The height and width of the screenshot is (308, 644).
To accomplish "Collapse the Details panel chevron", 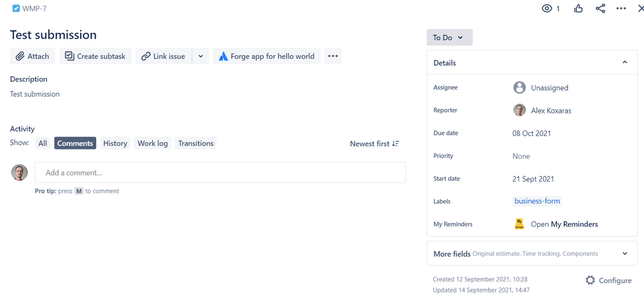I will (625, 63).
